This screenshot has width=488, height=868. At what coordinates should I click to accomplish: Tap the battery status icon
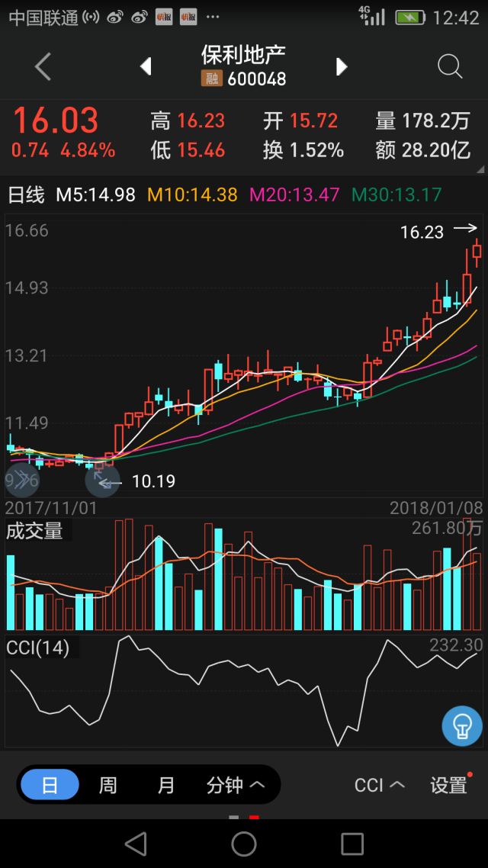pos(410,18)
